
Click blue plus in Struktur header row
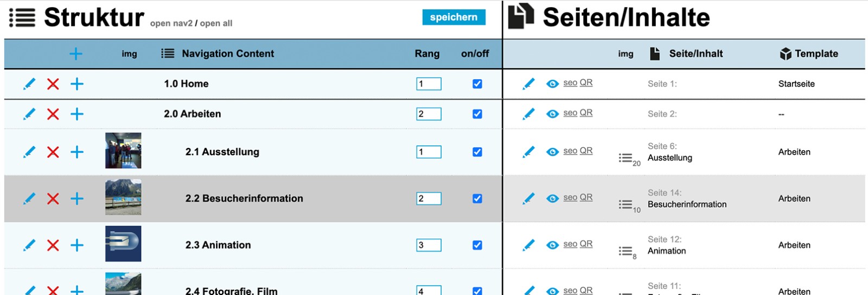pyautogui.click(x=76, y=54)
